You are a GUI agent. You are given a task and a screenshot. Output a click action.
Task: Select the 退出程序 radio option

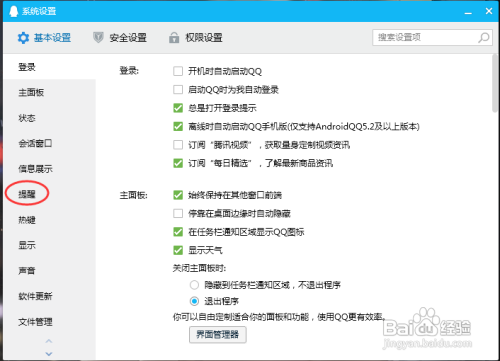pos(194,301)
